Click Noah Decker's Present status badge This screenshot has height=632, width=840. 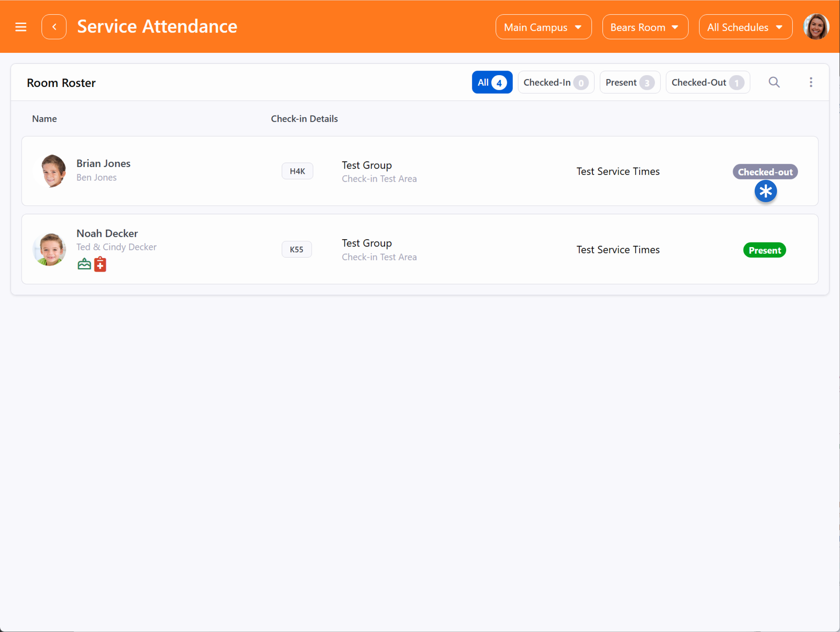(765, 250)
